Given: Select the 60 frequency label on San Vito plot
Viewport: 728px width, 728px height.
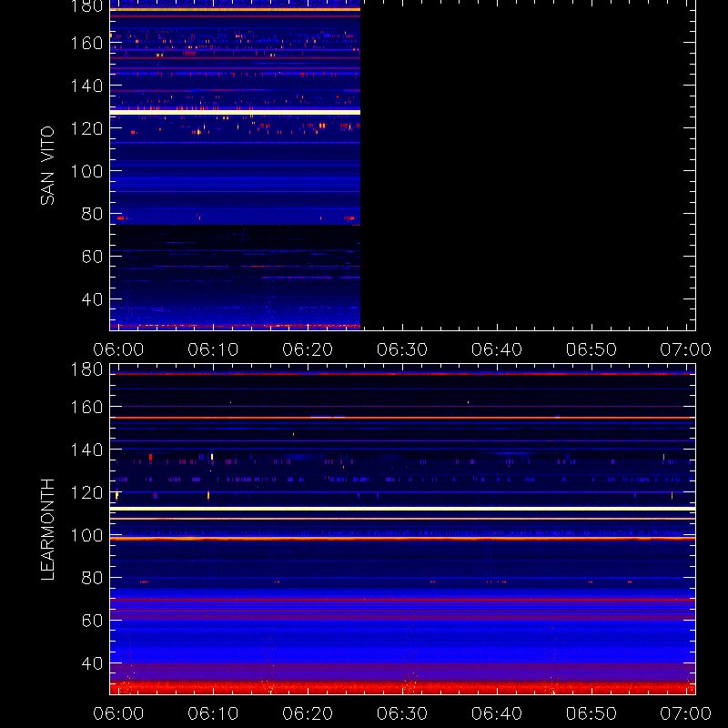Looking at the screenshot, I should click(x=92, y=257).
